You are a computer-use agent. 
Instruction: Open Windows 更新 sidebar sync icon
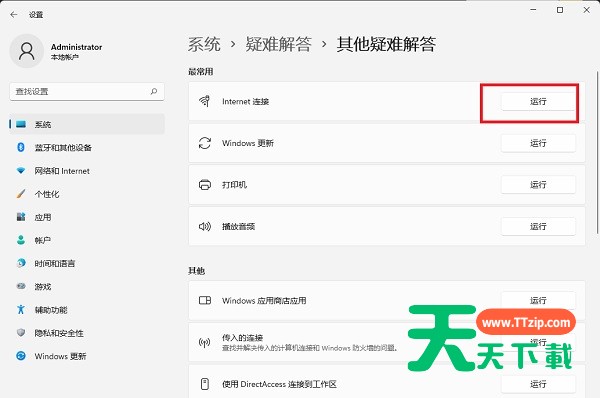21,356
